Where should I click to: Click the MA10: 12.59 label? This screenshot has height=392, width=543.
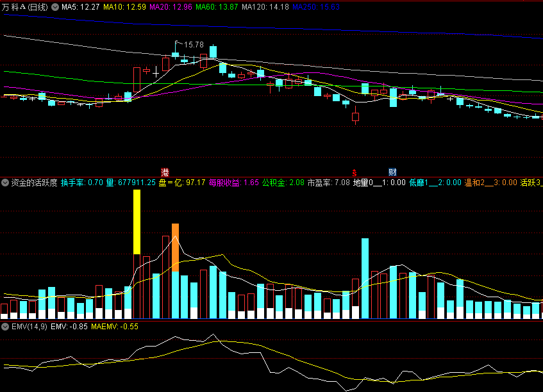click(x=124, y=7)
